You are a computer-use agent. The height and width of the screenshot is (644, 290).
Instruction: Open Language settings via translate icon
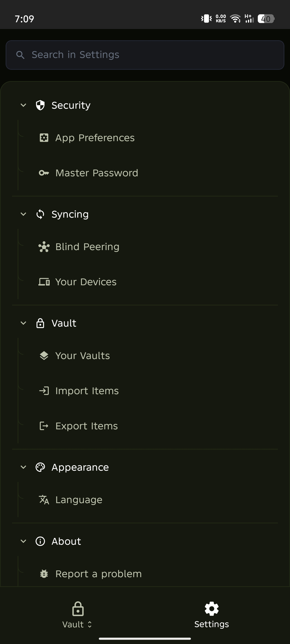coord(44,500)
